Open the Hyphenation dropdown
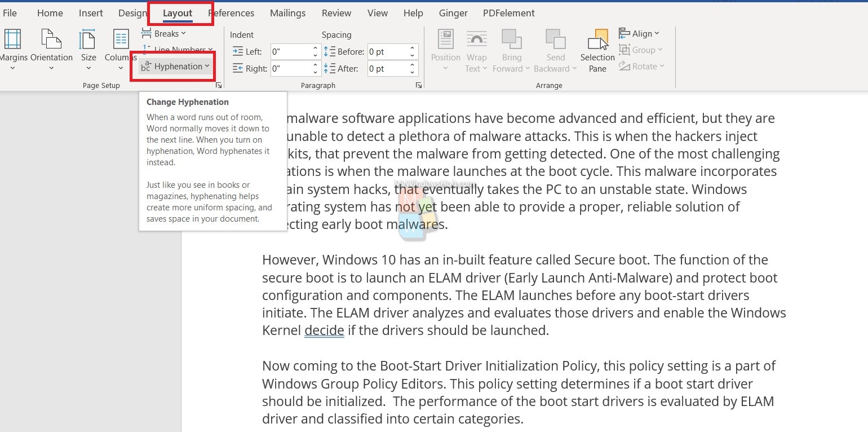 [x=175, y=67]
